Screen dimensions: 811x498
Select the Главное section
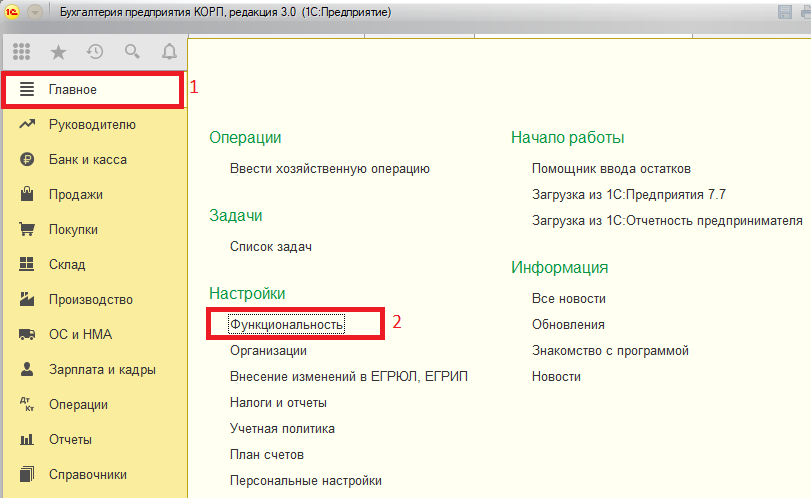point(93,89)
